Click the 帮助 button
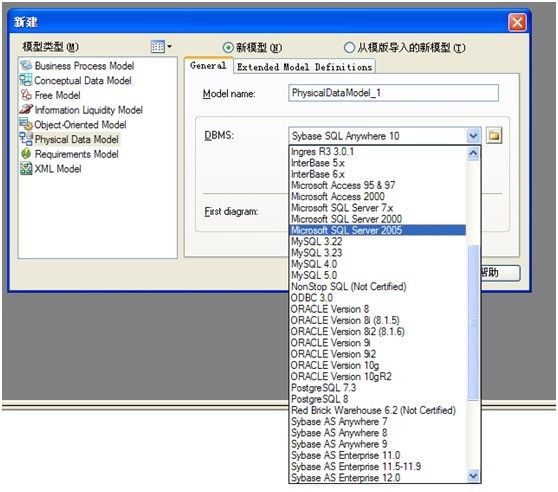Screen dimensions: 558x492 pyautogui.click(x=500, y=273)
